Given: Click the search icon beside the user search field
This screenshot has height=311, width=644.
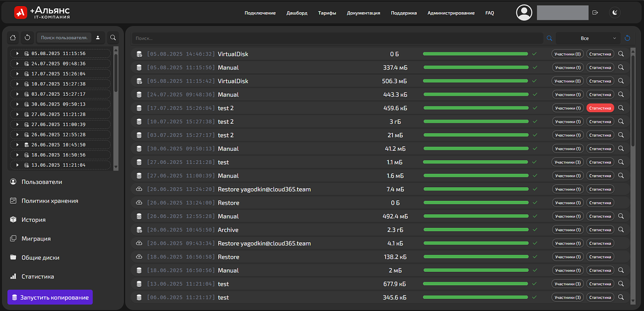Looking at the screenshot, I should click(x=113, y=37).
